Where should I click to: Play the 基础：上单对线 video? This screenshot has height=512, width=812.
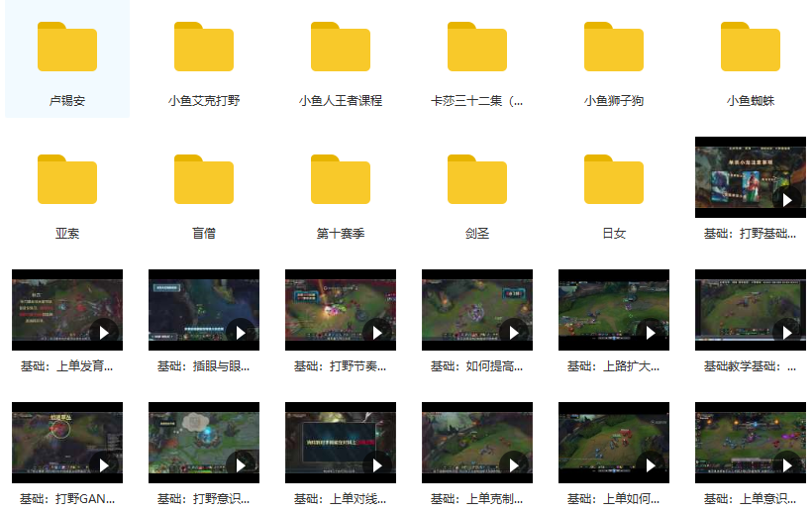[x=341, y=443]
